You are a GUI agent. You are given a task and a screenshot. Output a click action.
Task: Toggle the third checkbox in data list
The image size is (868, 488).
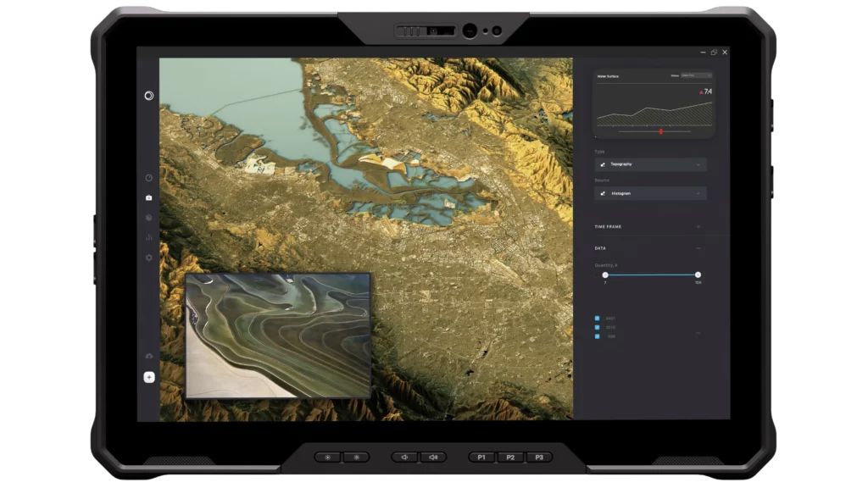598,336
